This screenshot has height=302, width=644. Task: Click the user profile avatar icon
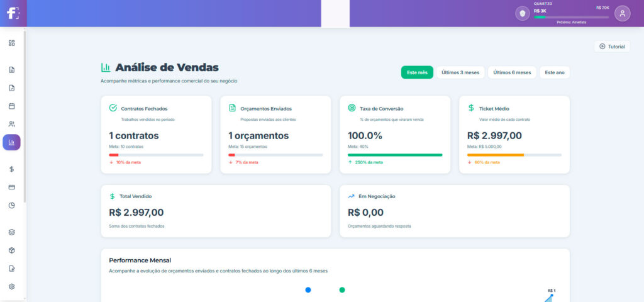(x=622, y=13)
